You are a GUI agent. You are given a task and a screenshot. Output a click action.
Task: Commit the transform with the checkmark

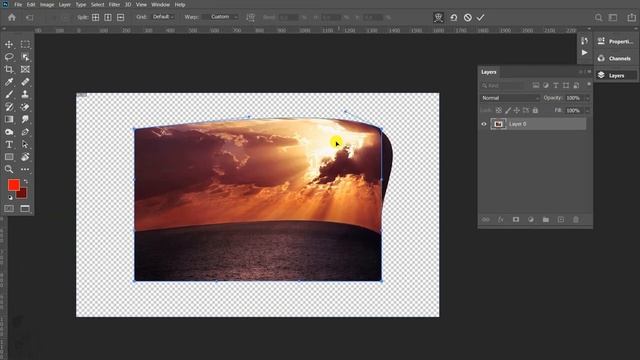tap(480, 18)
